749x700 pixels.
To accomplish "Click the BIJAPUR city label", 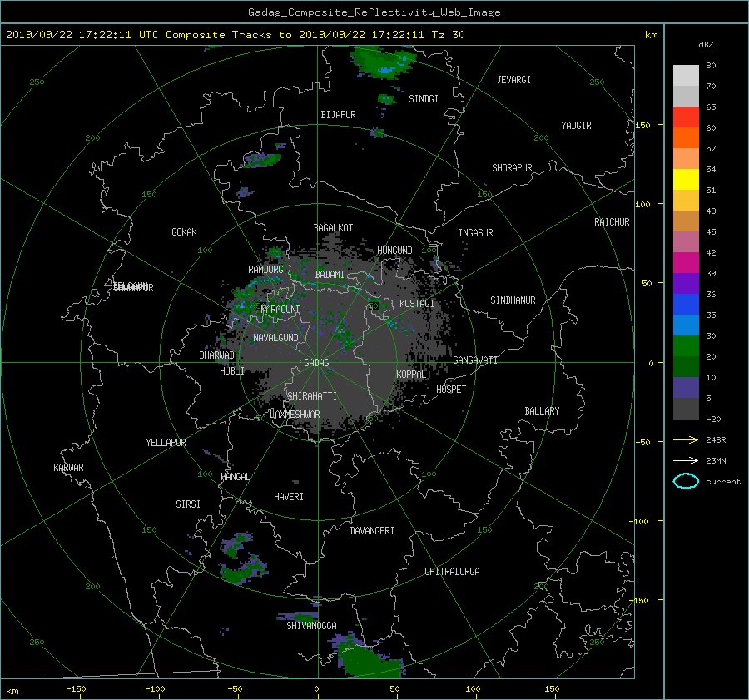I will tap(338, 115).
